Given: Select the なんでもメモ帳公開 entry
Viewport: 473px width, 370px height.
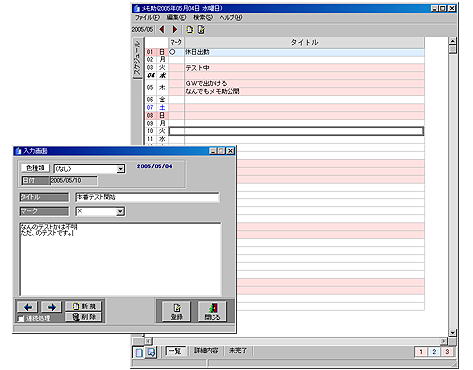Looking at the screenshot, I should click(212, 91).
